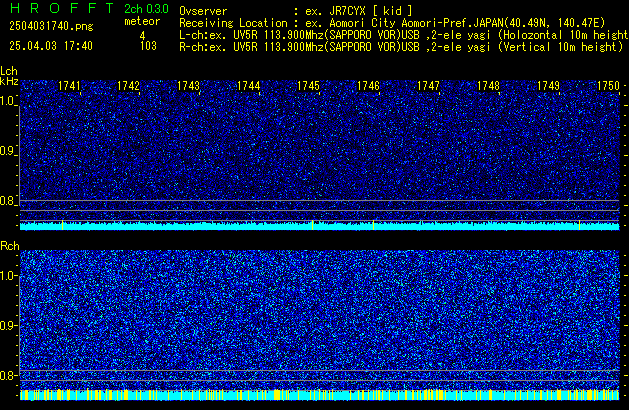Image resolution: width=629 pixels, height=410 pixels.
Task: Select the kHz unit label
Action: [x=9, y=81]
